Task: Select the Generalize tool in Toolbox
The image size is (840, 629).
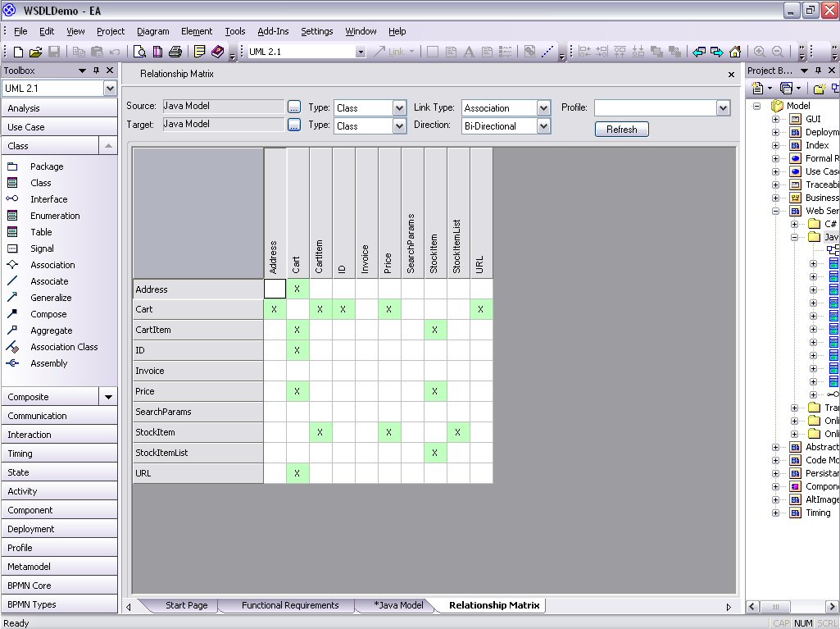Action: (x=51, y=298)
